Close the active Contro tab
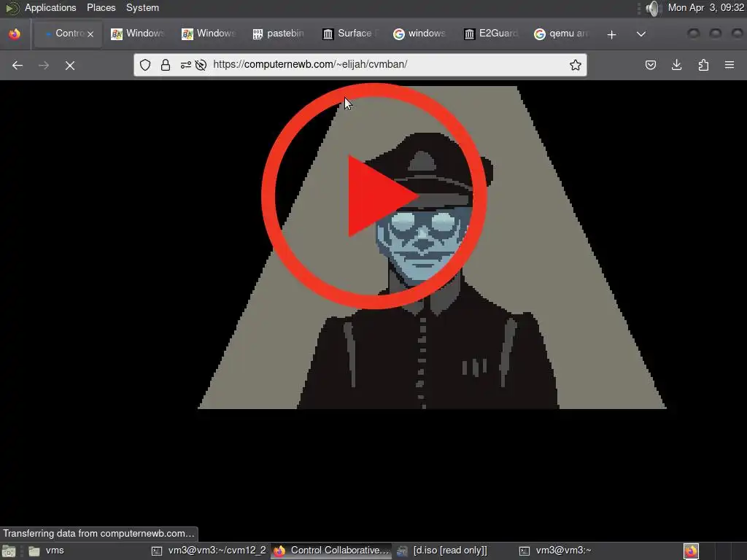This screenshot has width=747, height=560. [90, 34]
